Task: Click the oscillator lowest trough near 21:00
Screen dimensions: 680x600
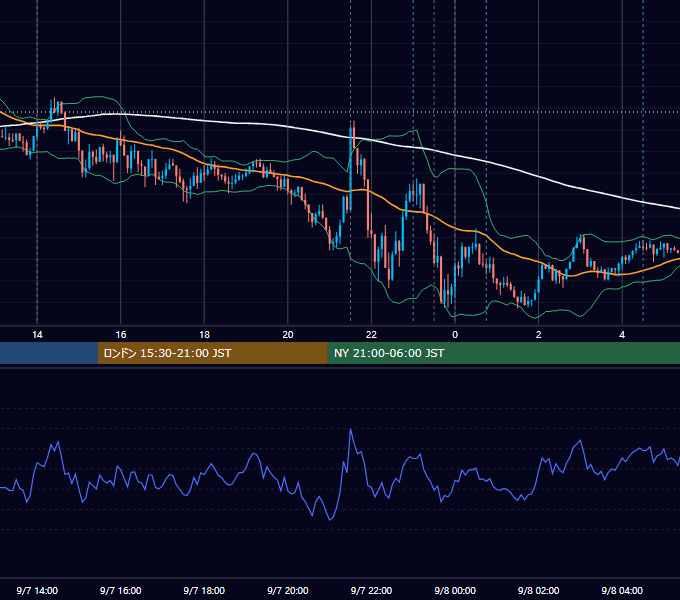Action: click(x=330, y=519)
